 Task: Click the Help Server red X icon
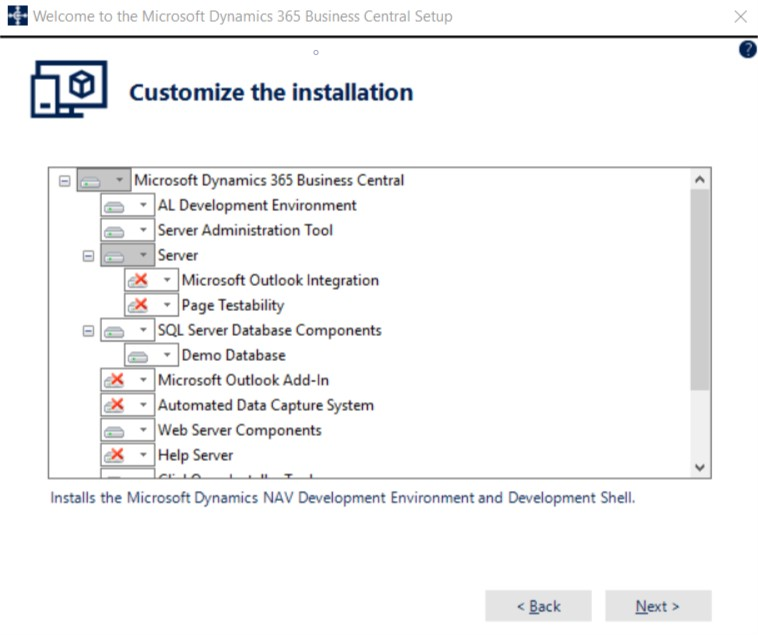pyautogui.click(x=115, y=456)
